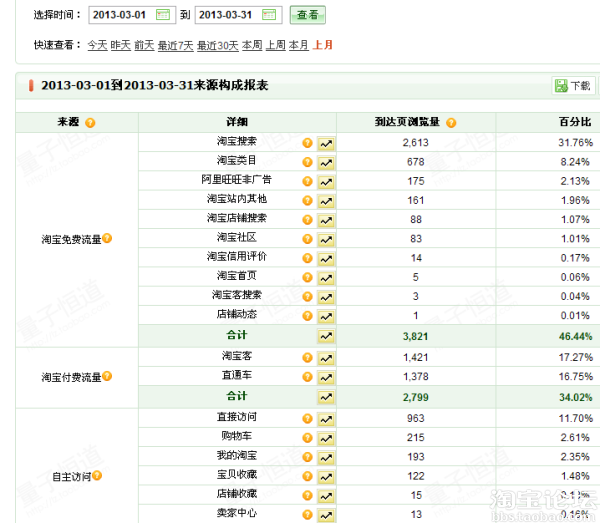The height and width of the screenshot is (523, 600).
Task: Open the trend chart for 卖家中心
Action: click(x=326, y=515)
